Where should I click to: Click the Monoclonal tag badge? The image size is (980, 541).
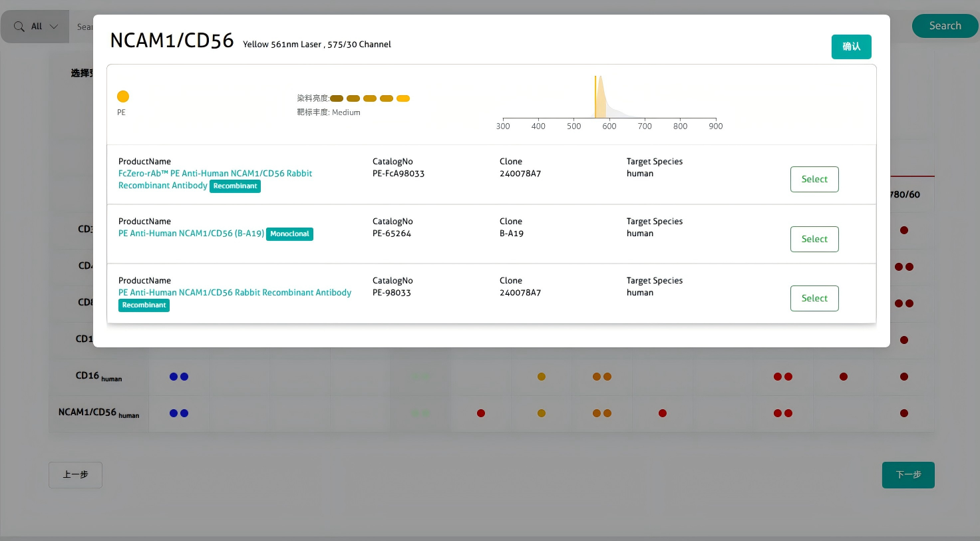coord(289,234)
